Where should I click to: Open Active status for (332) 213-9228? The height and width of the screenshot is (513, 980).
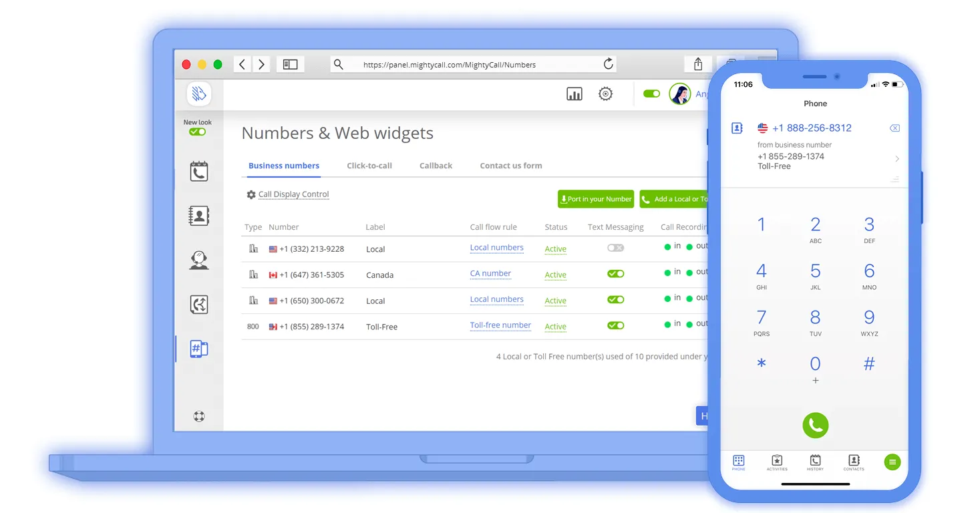coord(555,249)
